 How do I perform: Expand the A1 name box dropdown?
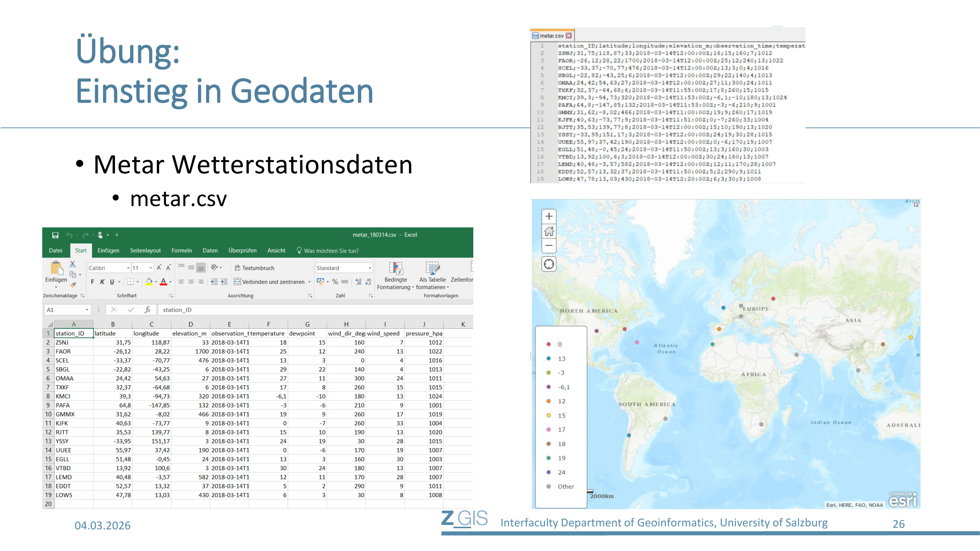(87, 310)
